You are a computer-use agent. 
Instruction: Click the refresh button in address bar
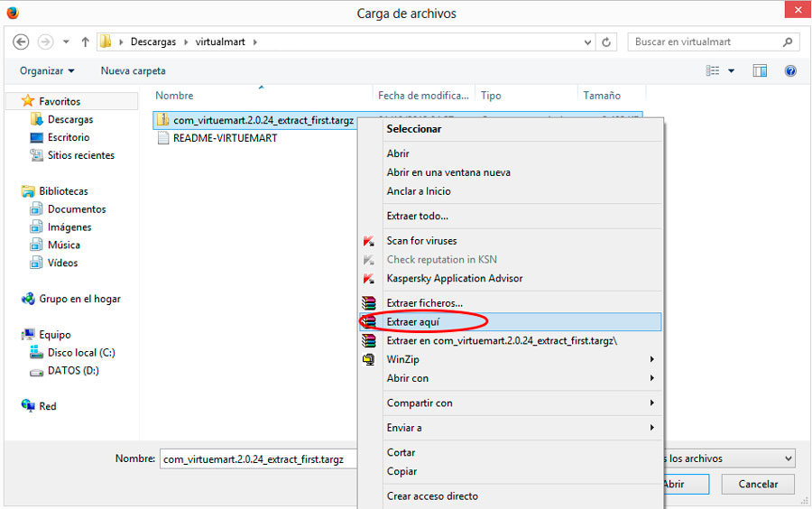pyautogui.click(x=607, y=42)
